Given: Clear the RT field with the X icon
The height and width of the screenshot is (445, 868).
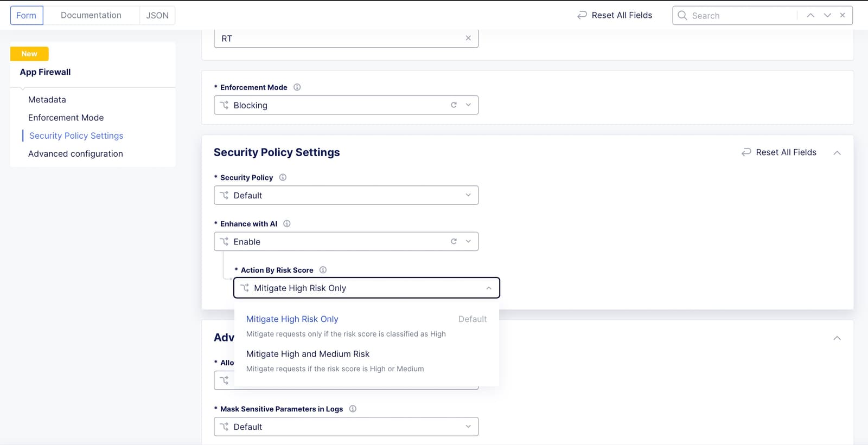Looking at the screenshot, I should [468, 38].
